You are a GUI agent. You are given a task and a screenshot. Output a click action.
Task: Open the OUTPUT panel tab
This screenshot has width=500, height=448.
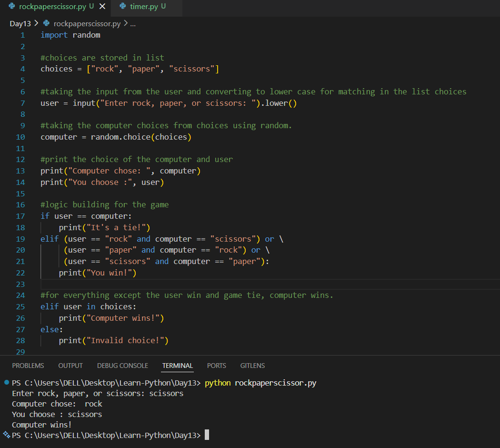(x=70, y=366)
